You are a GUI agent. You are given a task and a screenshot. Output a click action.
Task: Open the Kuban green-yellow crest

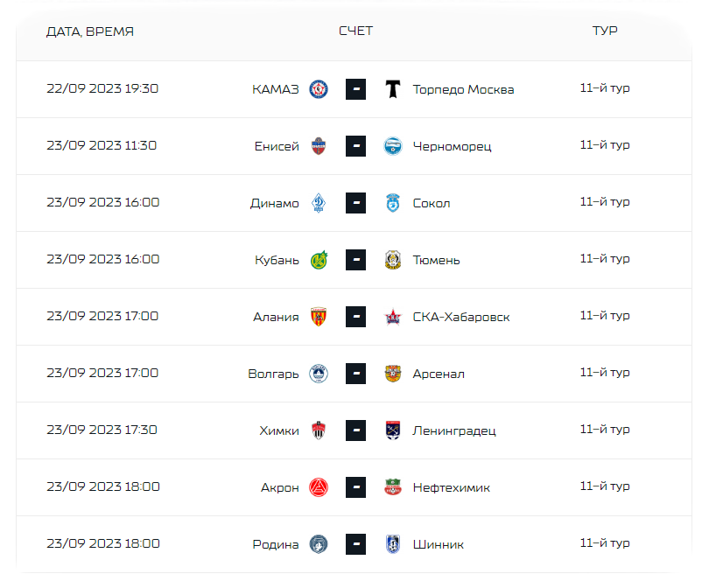tap(319, 260)
